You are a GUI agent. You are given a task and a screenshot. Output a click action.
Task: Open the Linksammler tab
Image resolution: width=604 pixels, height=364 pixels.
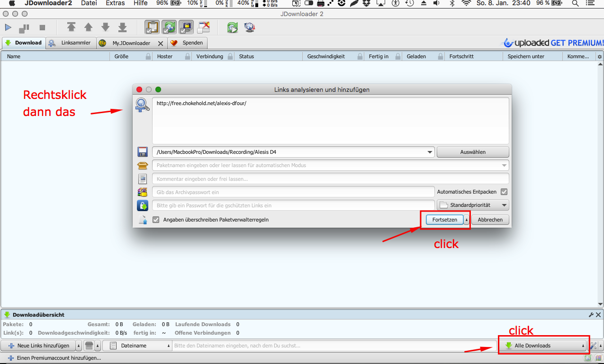pos(71,43)
